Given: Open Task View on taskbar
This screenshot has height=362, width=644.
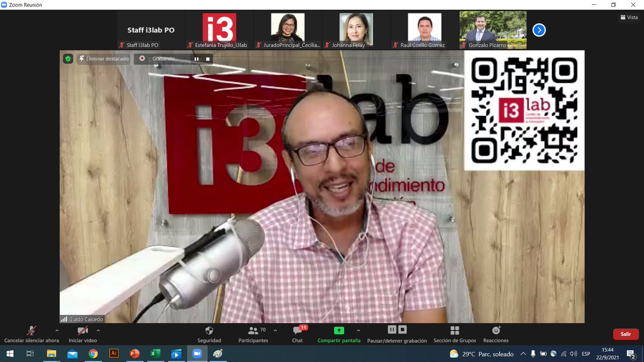Looking at the screenshot, I should tap(30, 354).
